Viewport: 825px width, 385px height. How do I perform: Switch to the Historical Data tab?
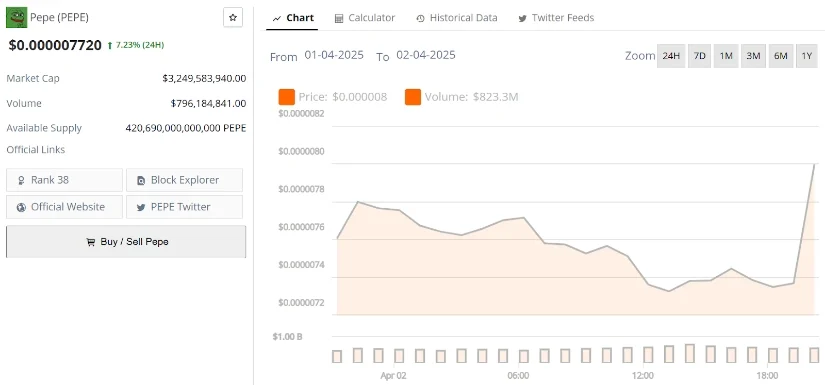tap(456, 18)
